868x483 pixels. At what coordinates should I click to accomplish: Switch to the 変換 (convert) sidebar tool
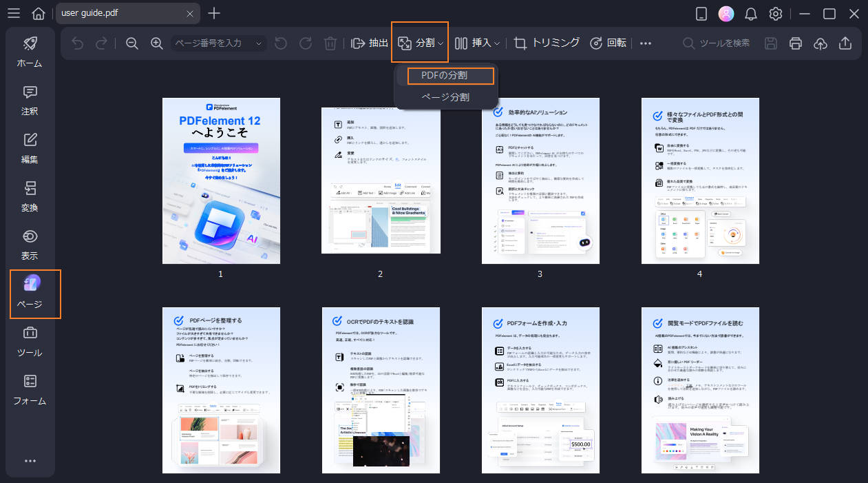(29, 196)
